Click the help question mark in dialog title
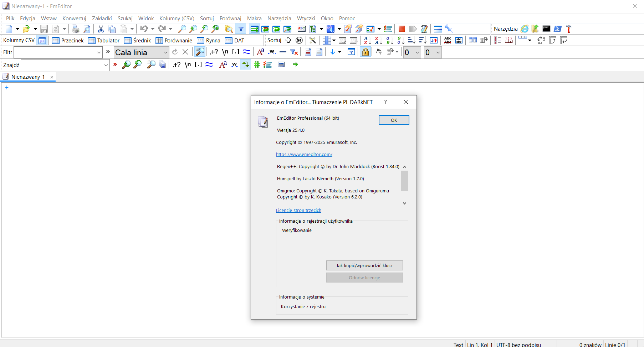644x347 pixels. tap(385, 102)
